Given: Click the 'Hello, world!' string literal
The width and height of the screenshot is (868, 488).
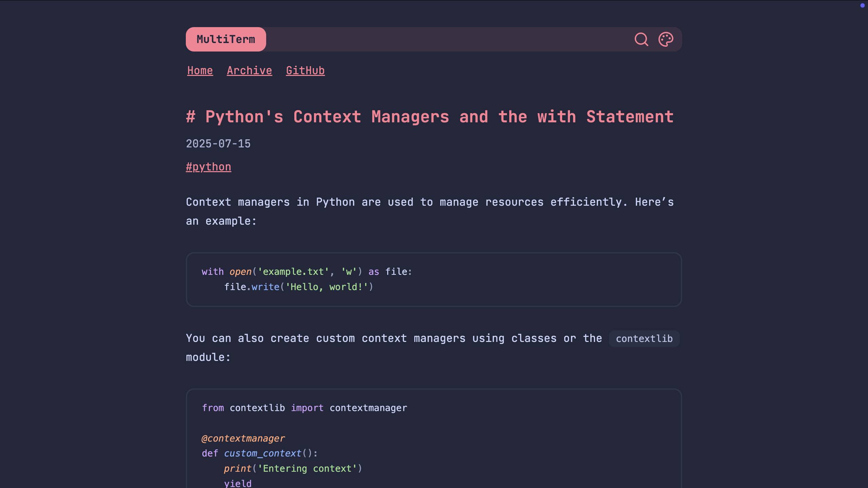Looking at the screenshot, I should [327, 287].
